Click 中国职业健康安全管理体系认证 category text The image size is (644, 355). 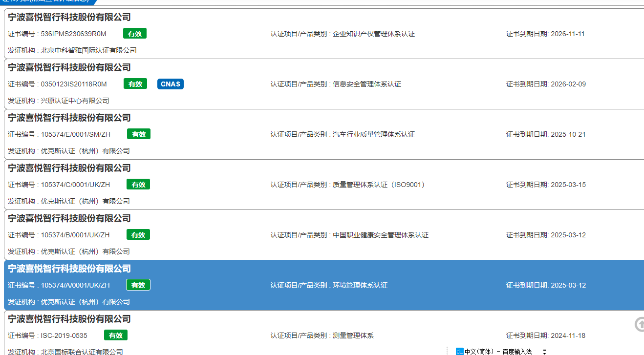[x=381, y=235]
